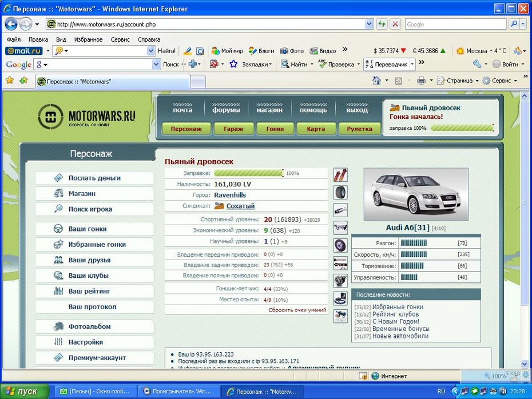Click the search magnifier icon by Google box
This screenshot has height=399, width=532.
point(514,24)
